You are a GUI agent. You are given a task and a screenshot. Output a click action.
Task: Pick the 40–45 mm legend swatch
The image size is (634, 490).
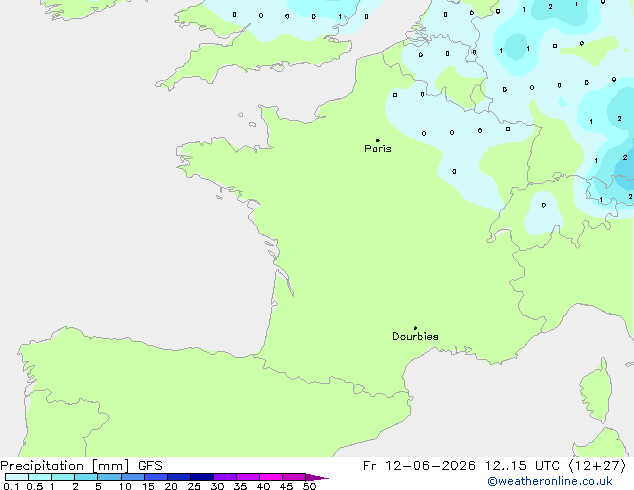coord(271,477)
